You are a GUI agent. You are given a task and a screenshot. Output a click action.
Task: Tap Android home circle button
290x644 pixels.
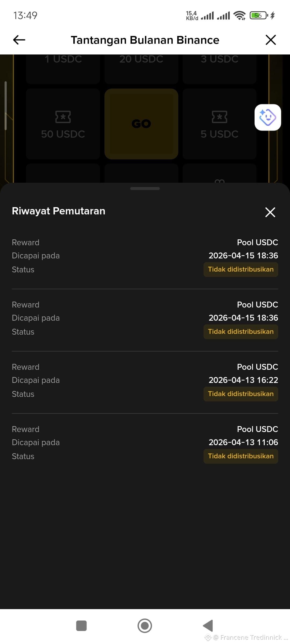pyautogui.click(x=145, y=626)
